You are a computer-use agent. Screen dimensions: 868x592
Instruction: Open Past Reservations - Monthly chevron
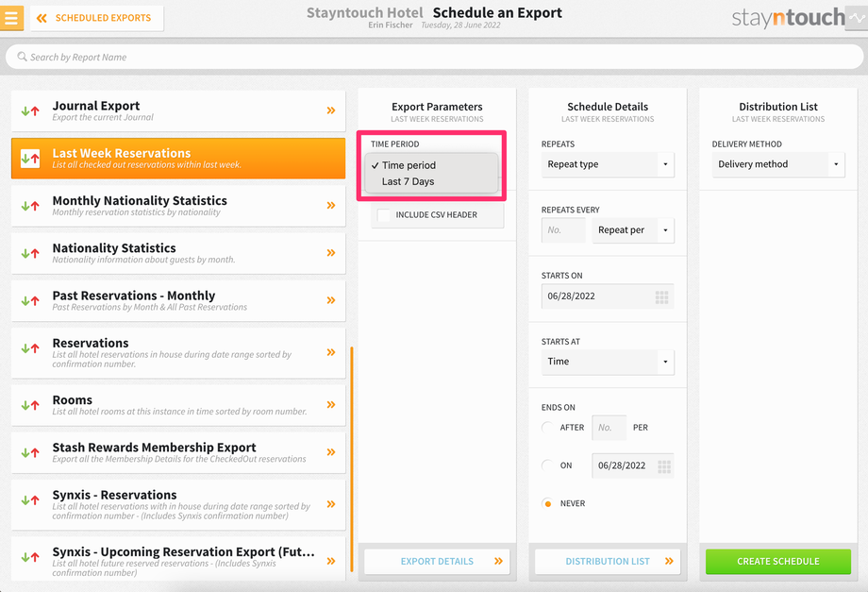click(331, 300)
